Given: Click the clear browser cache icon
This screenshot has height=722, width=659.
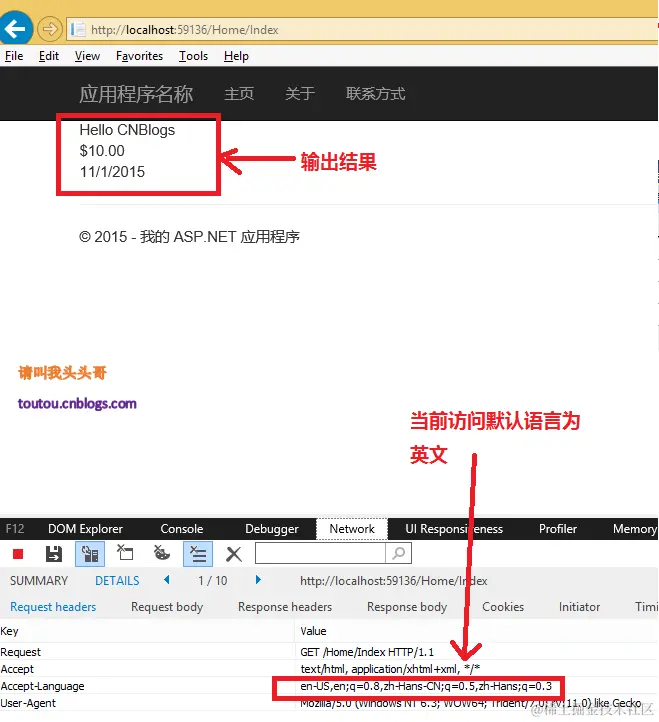Looking at the screenshot, I should pyautogui.click(x=125, y=553).
